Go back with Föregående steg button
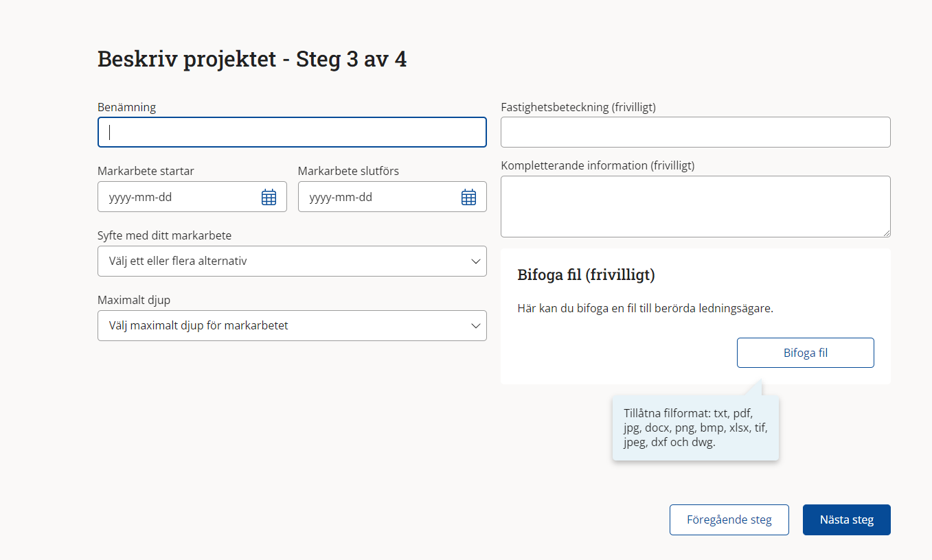Image resolution: width=932 pixels, height=560 pixels. (x=729, y=520)
